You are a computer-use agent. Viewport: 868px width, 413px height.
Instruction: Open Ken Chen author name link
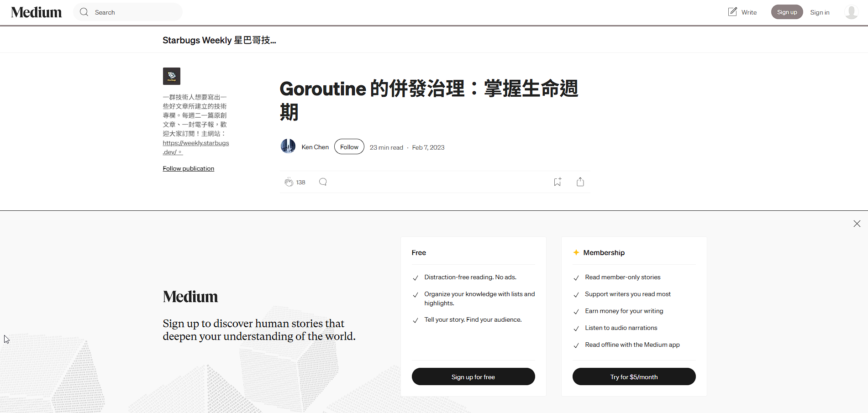(315, 147)
